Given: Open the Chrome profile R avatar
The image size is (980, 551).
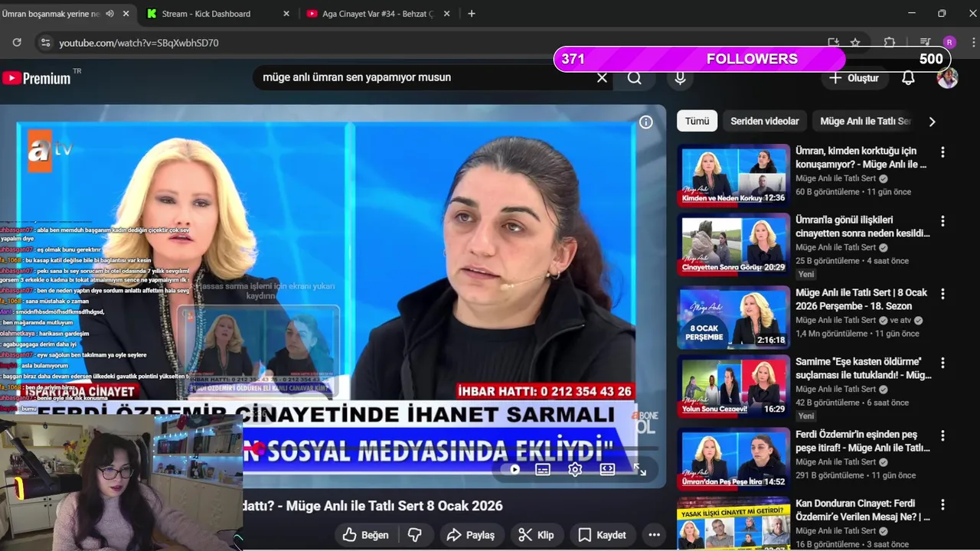Looking at the screenshot, I should point(949,43).
